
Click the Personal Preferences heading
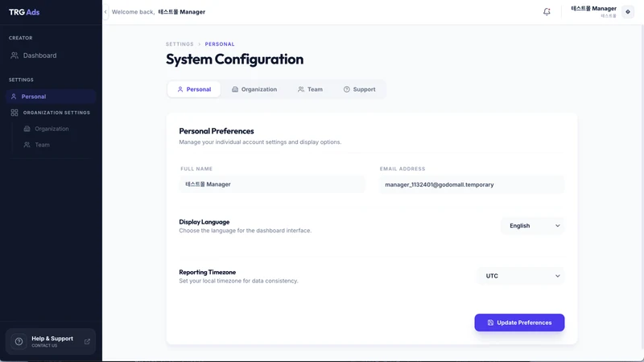(217, 131)
